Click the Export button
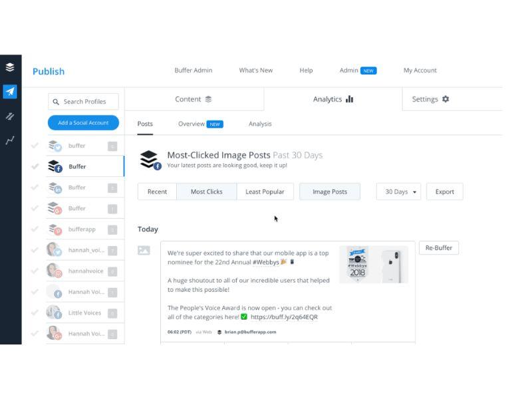This screenshot has width=532, height=399. click(x=444, y=192)
